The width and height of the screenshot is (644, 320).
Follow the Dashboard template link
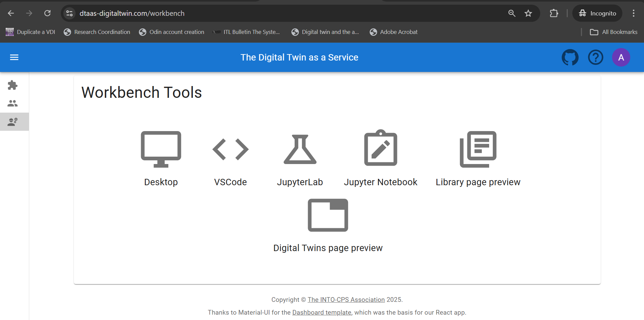coord(321,312)
